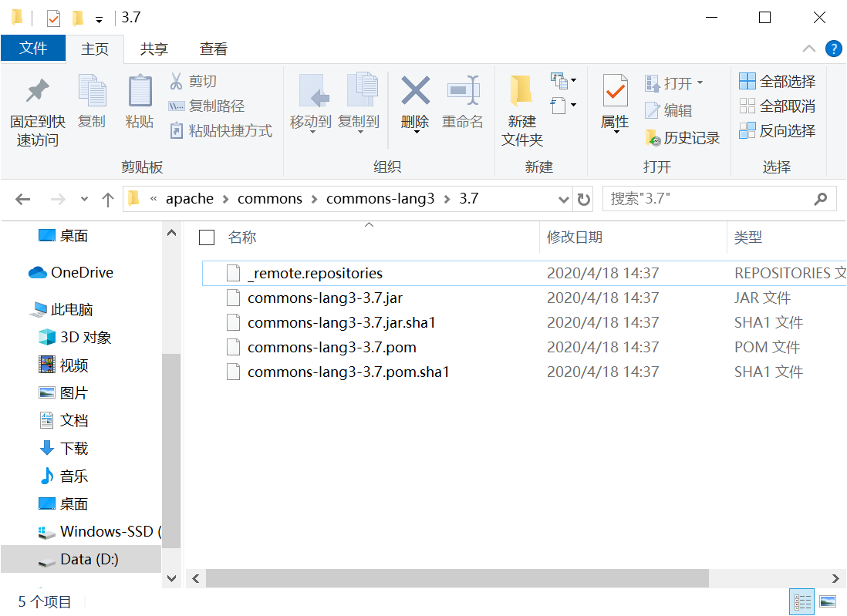Image resolution: width=847 pixels, height=616 pixels.
Task: Open 3D Objects in navigation pane
Action: 75,338
